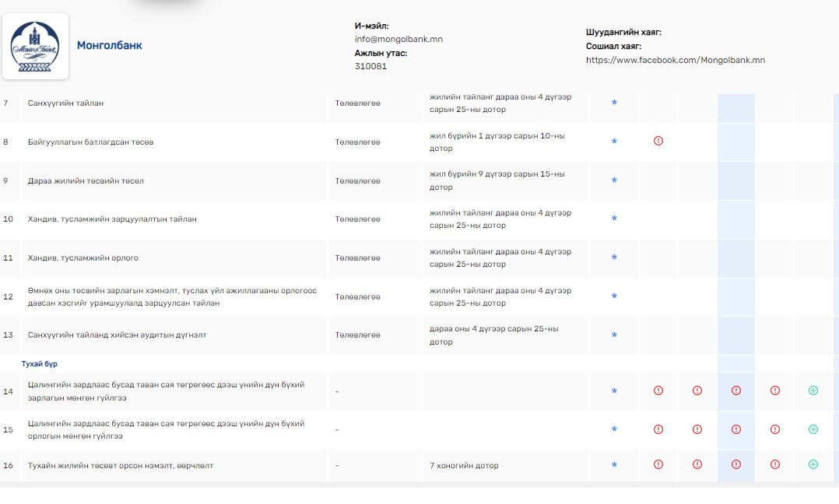The image size is (839, 504).
Task: Click the blue asterisk in row 10
Action: click(614, 219)
